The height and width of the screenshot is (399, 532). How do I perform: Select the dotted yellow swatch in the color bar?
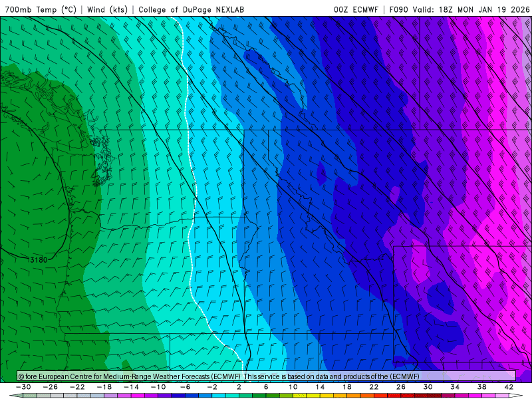[x=300, y=396]
